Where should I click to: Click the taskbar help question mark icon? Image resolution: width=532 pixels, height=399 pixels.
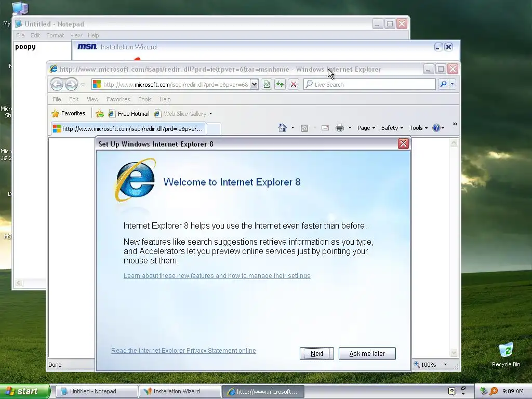[x=451, y=391]
